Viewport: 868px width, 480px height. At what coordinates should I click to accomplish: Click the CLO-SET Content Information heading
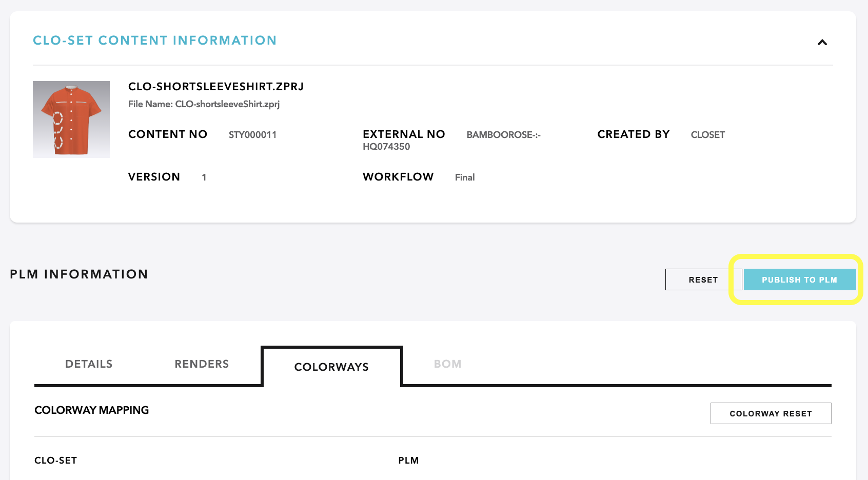coord(154,41)
